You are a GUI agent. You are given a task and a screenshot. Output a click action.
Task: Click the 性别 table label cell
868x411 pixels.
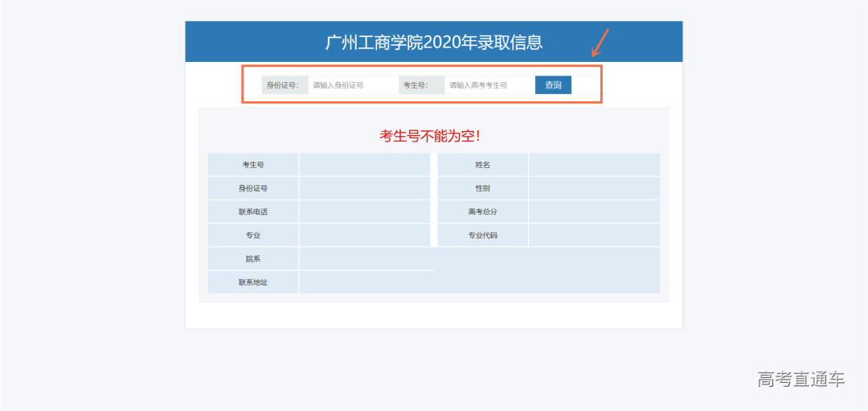pos(483,188)
